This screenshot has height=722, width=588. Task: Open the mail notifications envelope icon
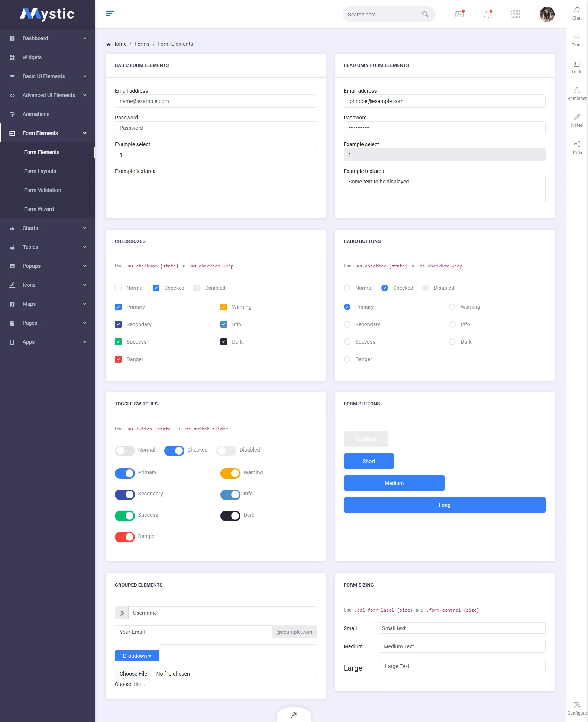(x=459, y=14)
